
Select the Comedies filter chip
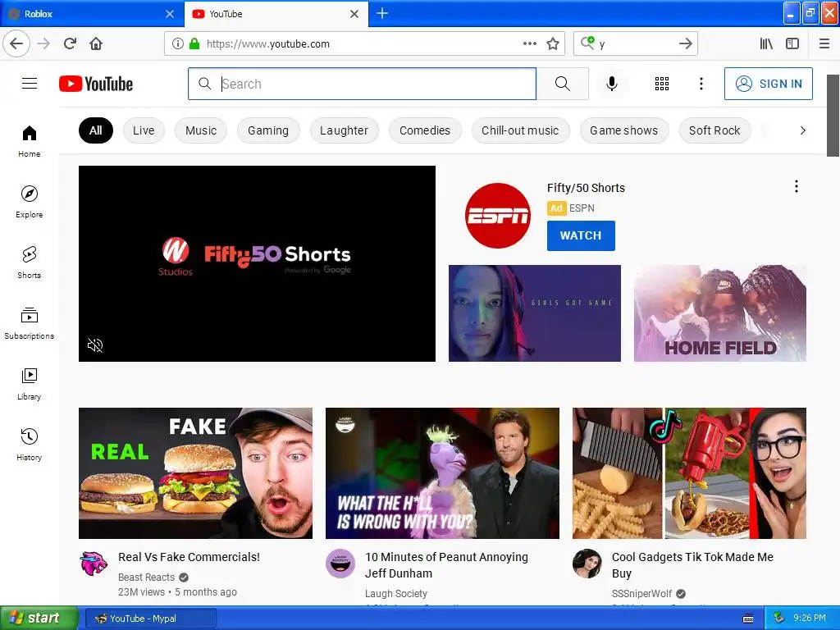(425, 130)
